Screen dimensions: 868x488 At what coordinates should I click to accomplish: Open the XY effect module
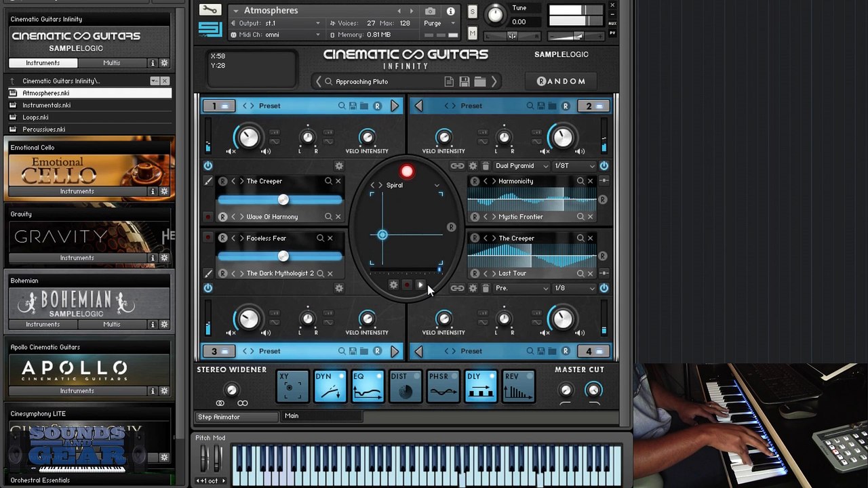pyautogui.click(x=293, y=386)
